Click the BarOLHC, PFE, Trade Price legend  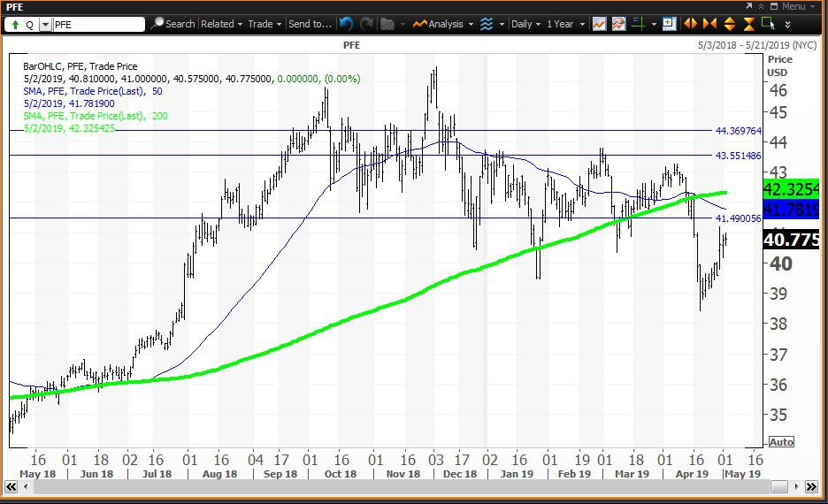point(80,66)
